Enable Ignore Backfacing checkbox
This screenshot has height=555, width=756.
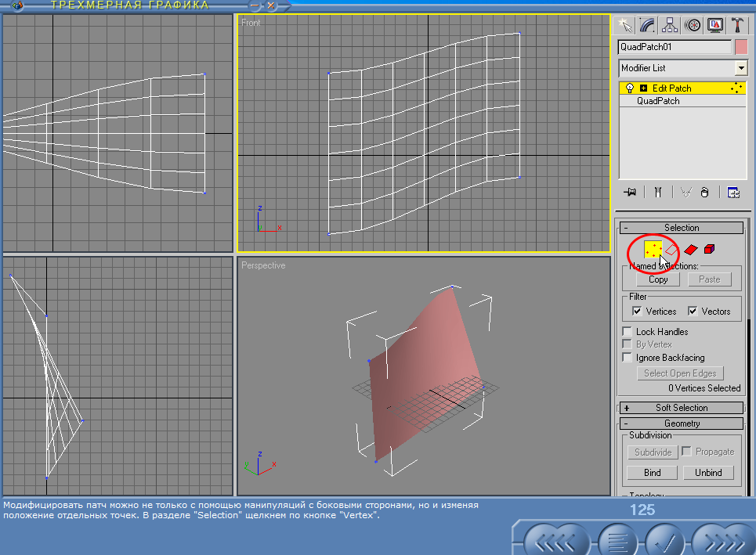click(x=628, y=358)
